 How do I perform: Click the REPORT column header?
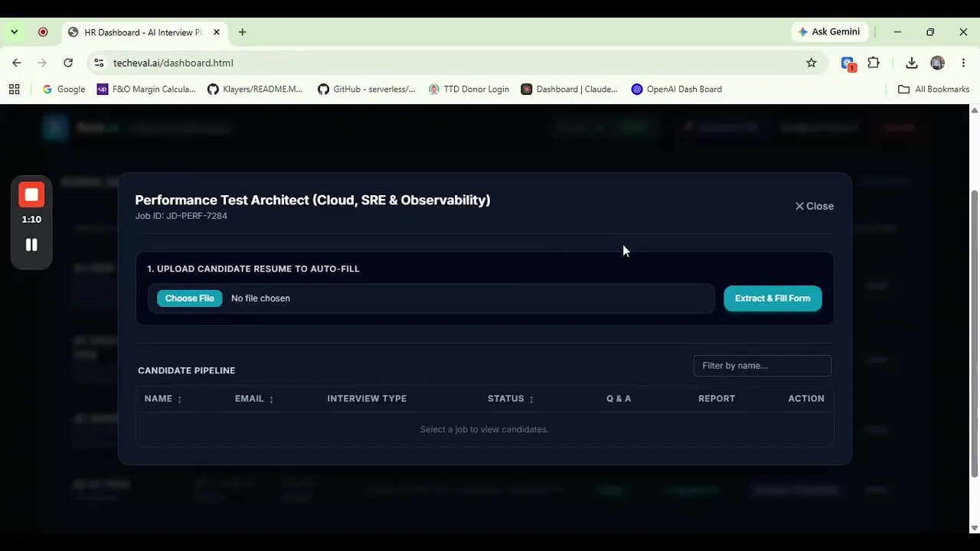click(x=717, y=399)
